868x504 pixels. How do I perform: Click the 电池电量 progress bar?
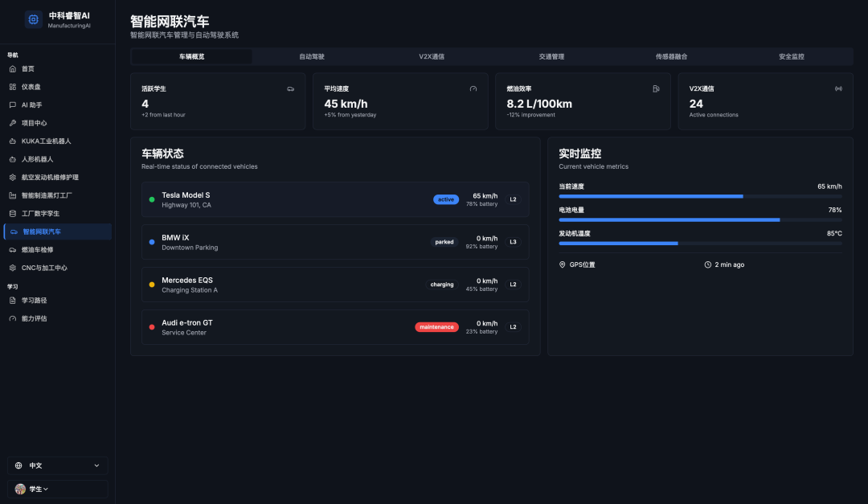pyautogui.click(x=700, y=219)
